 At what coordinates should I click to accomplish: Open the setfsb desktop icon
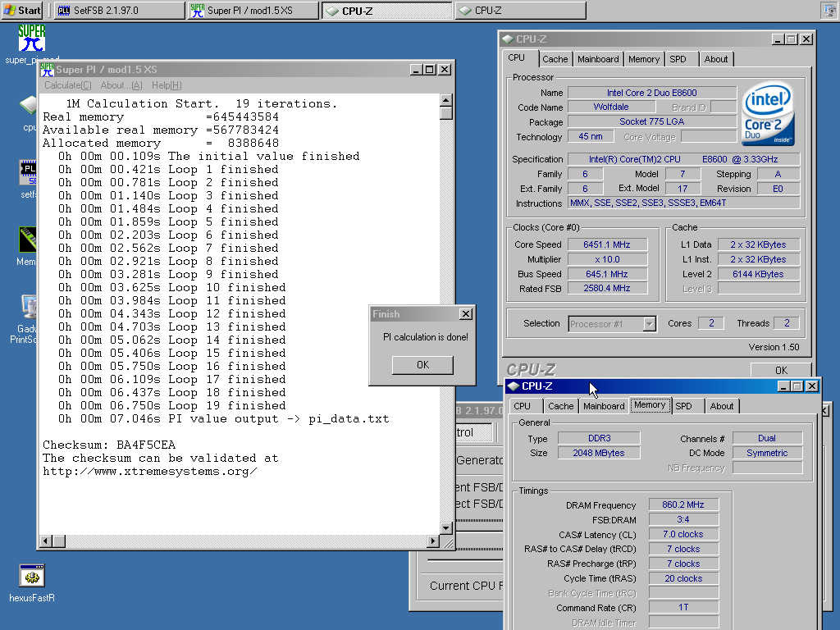coord(27,173)
